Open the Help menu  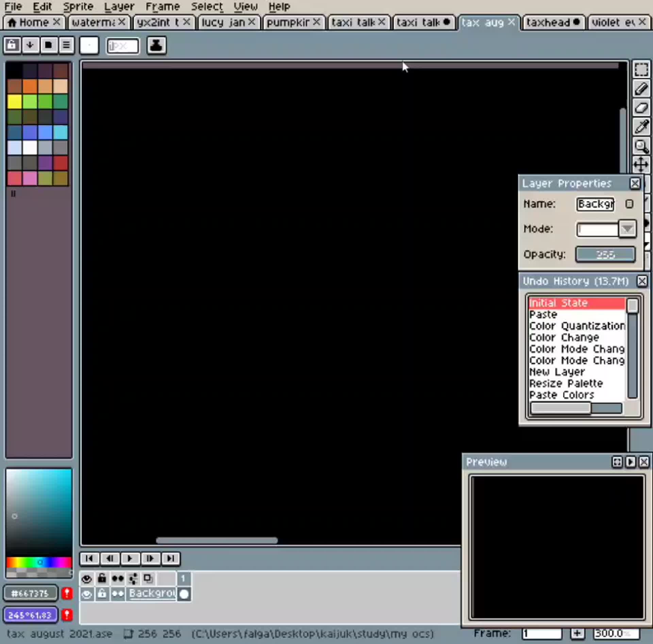279,6
